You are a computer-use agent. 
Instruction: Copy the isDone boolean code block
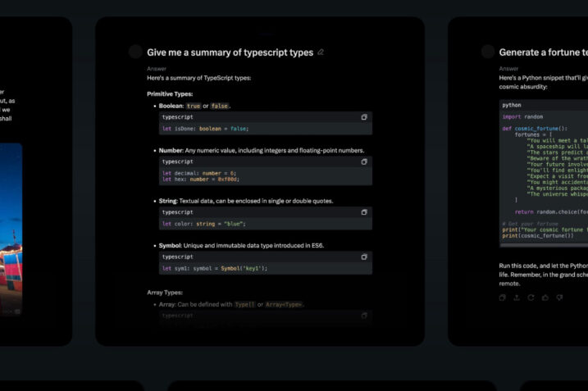364,117
